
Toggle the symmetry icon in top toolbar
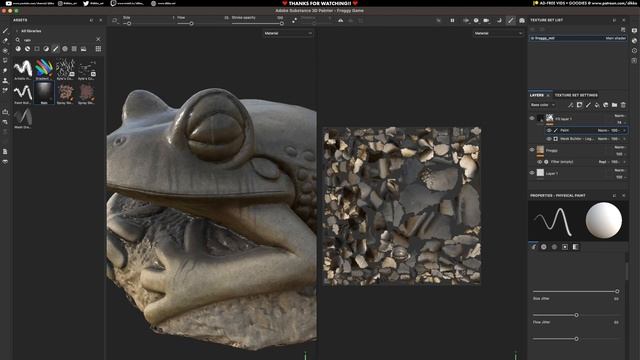340,20
